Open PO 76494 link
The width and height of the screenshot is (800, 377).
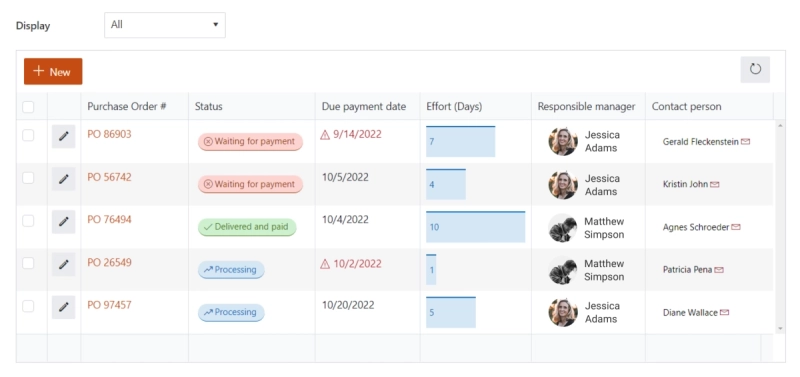109,219
